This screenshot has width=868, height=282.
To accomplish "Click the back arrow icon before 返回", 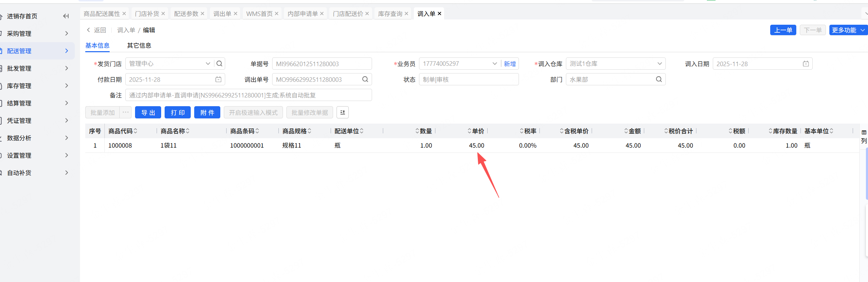I will click(x=88, y=30).
